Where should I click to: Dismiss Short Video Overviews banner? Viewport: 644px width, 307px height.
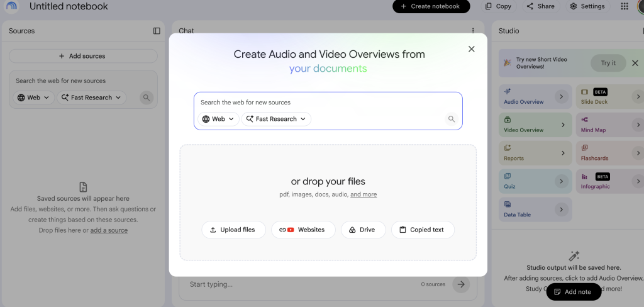coord(635,63)
